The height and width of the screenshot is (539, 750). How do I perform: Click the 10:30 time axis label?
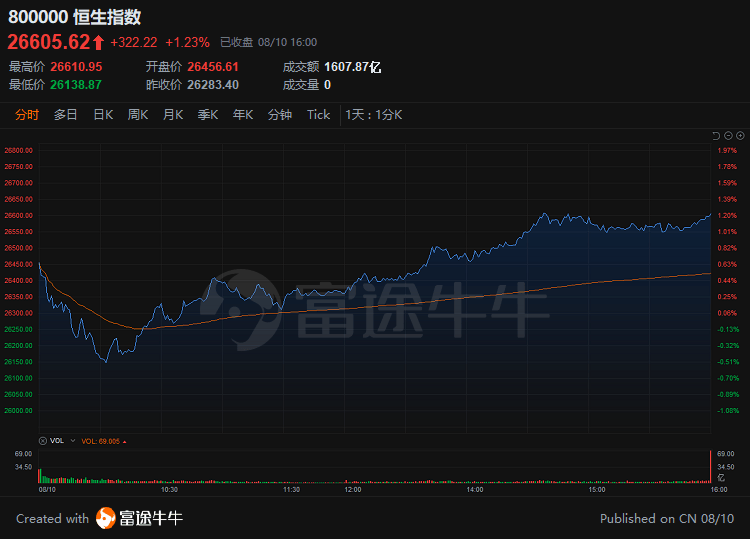169,490
